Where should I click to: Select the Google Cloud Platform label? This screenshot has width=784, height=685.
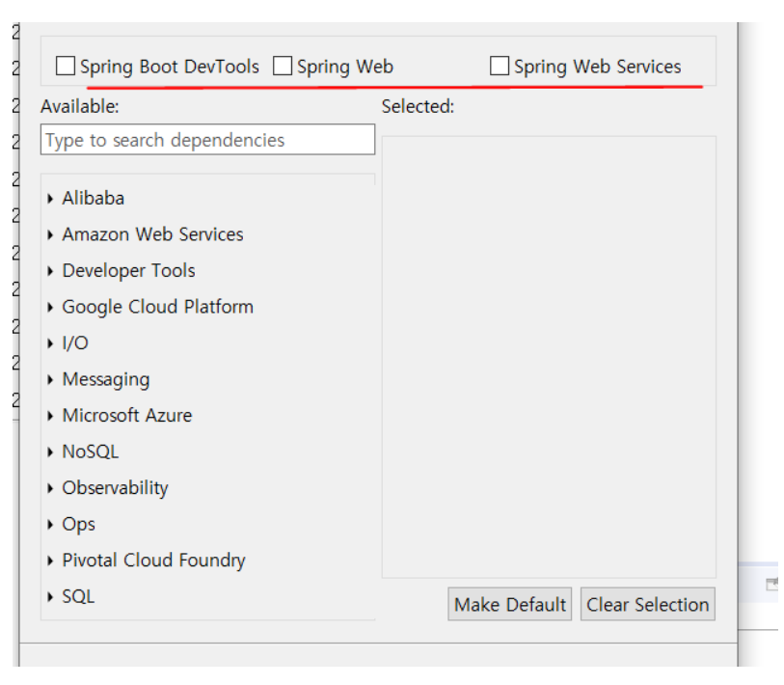pos(157,307)
